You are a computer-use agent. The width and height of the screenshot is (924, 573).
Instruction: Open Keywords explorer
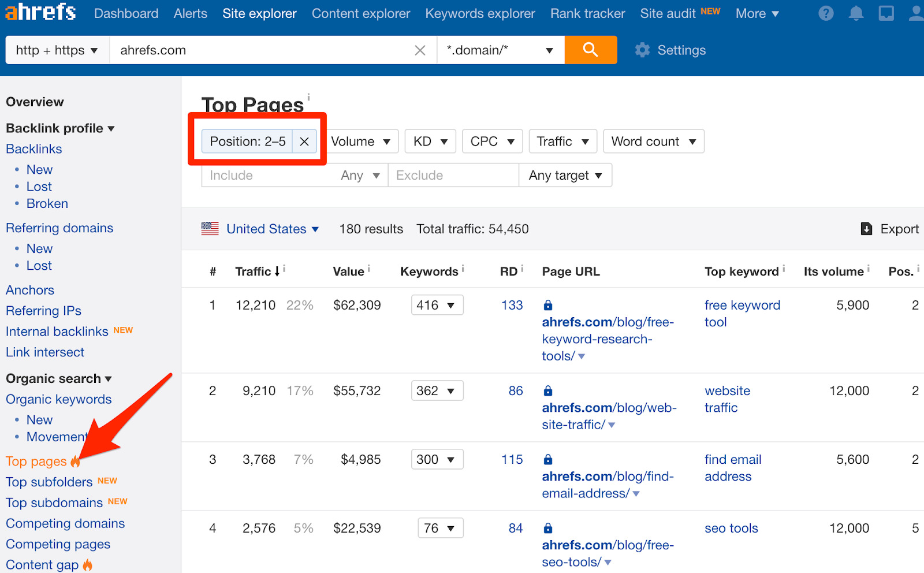(x=480, y=13)
